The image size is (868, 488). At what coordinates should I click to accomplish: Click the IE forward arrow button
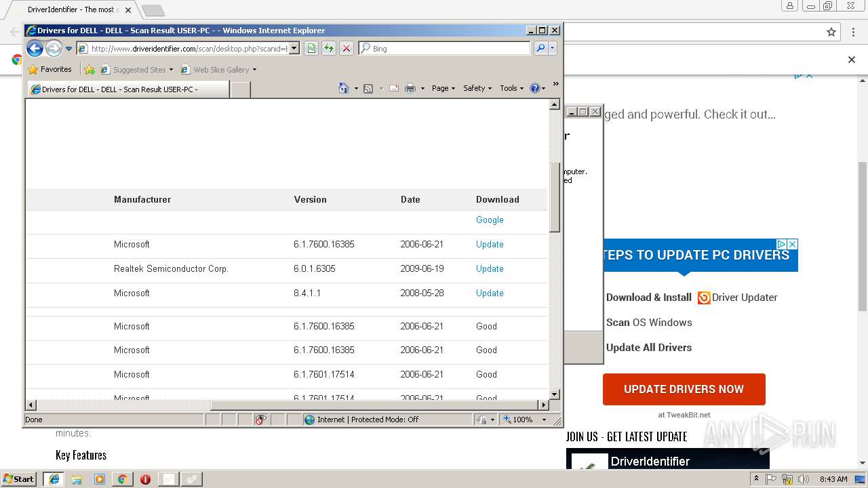tap(54, 48)
